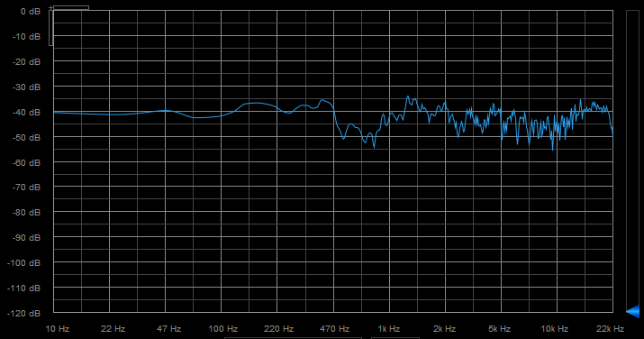Click the horizontal zoom range bar above the graph
Viewport: 644px width, 339px height.
(71, 7)
